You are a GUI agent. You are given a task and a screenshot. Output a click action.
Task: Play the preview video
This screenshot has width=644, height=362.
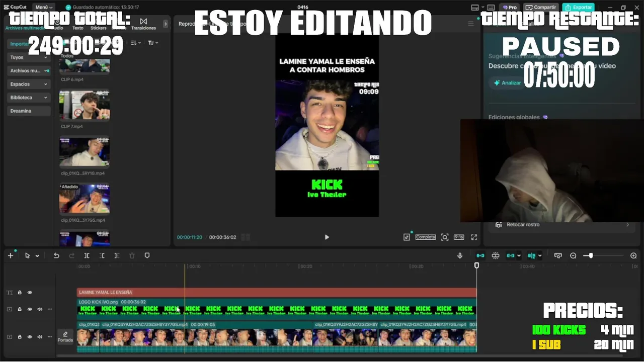click(327, 237)
